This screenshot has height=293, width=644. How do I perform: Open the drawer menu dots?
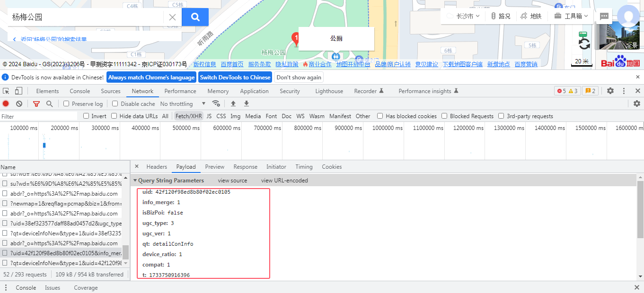(6, 288)
